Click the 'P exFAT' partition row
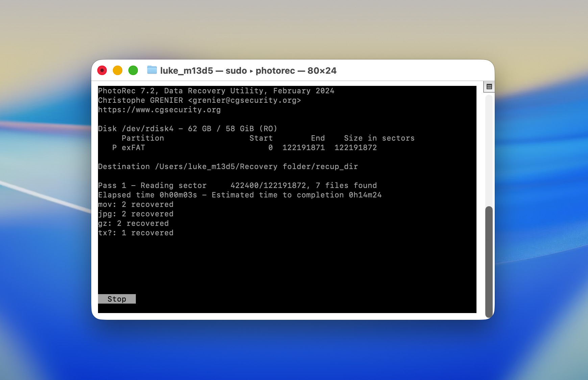588x380 pixels. [245, 147]
